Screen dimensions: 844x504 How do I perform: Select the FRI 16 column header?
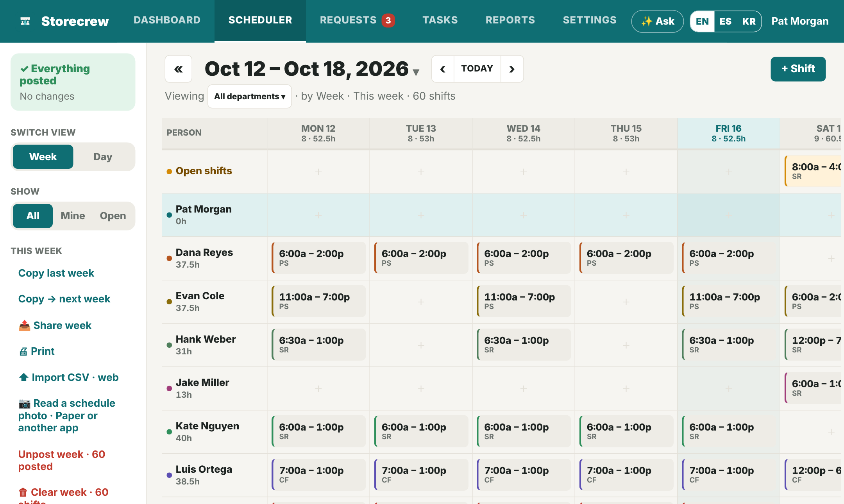click(x=728, y=133)
